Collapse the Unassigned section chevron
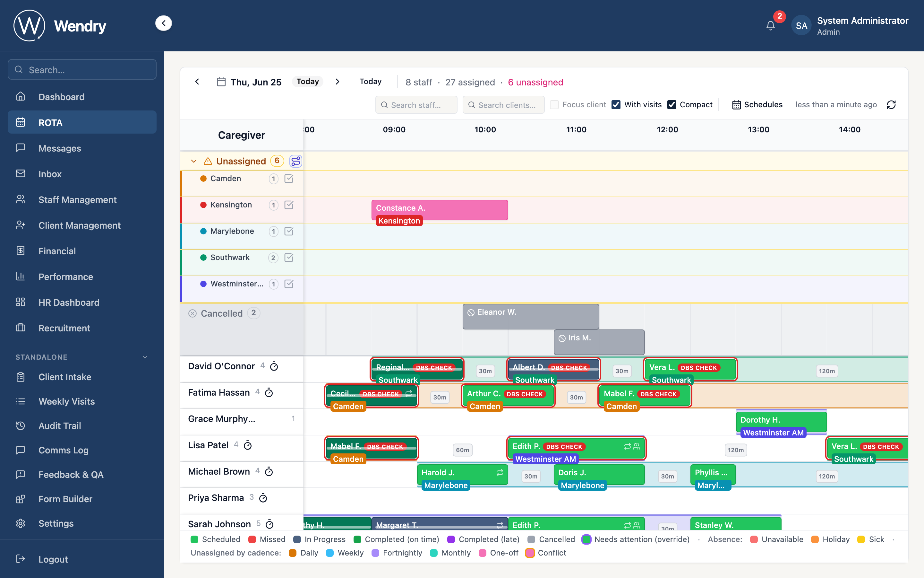924x578 pixels. coord(194,161)
